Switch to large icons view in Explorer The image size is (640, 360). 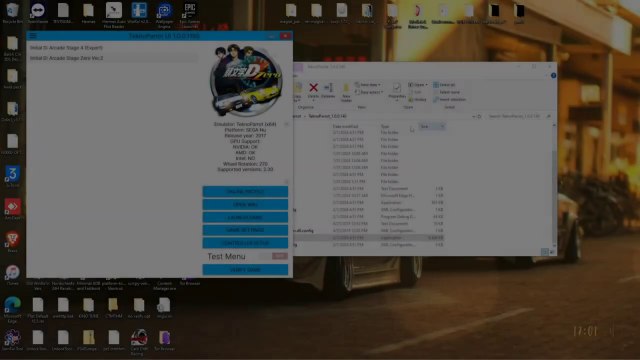click(x=551, y=252)
